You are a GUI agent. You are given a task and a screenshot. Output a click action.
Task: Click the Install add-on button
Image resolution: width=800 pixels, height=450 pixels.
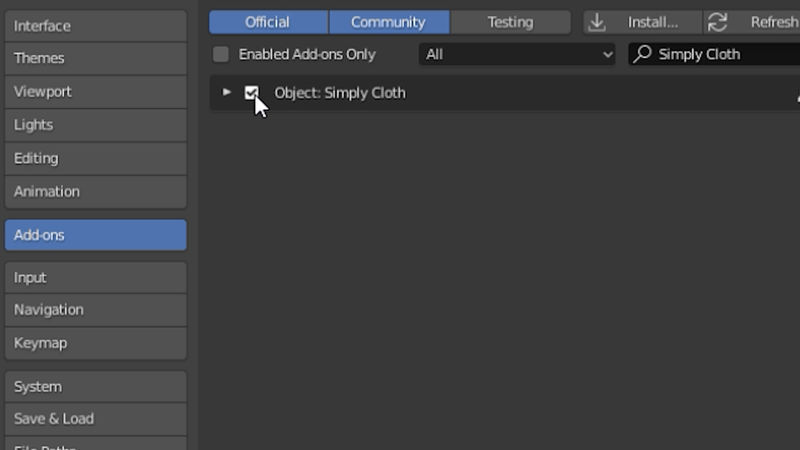[x=643, y=22]
